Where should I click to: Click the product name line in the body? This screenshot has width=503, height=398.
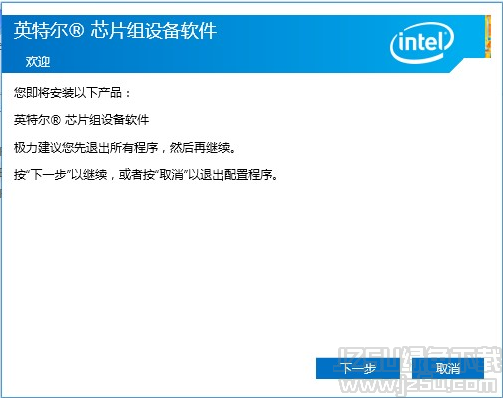coord(81,120)
